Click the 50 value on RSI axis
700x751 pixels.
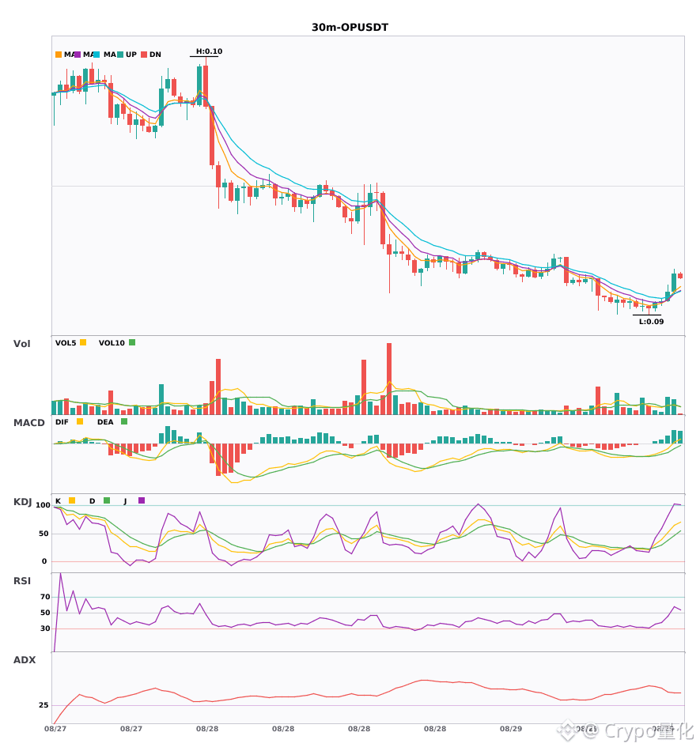click(x=45, y=612)
